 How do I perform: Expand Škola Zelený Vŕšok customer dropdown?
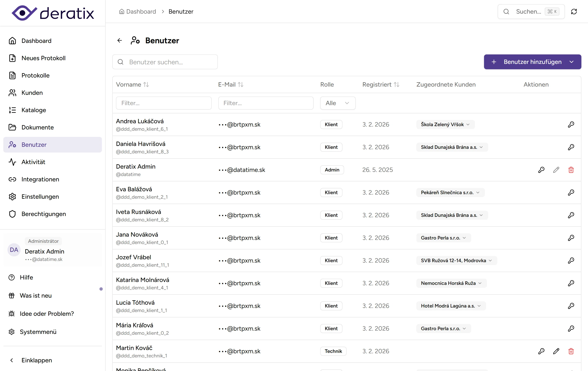(445, 124)
